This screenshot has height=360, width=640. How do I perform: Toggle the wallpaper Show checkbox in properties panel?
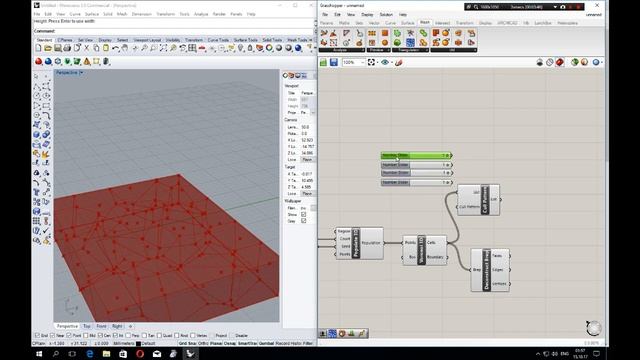pos(303,214)
